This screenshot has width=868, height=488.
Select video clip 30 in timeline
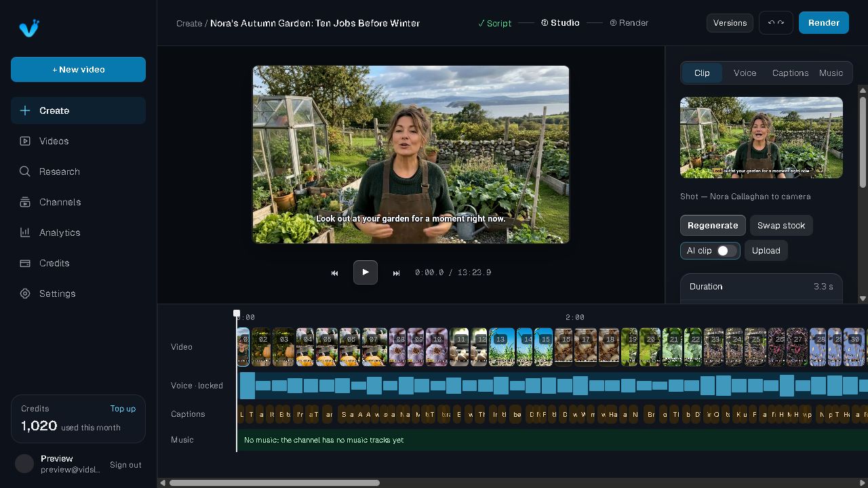tap(854, 347)
